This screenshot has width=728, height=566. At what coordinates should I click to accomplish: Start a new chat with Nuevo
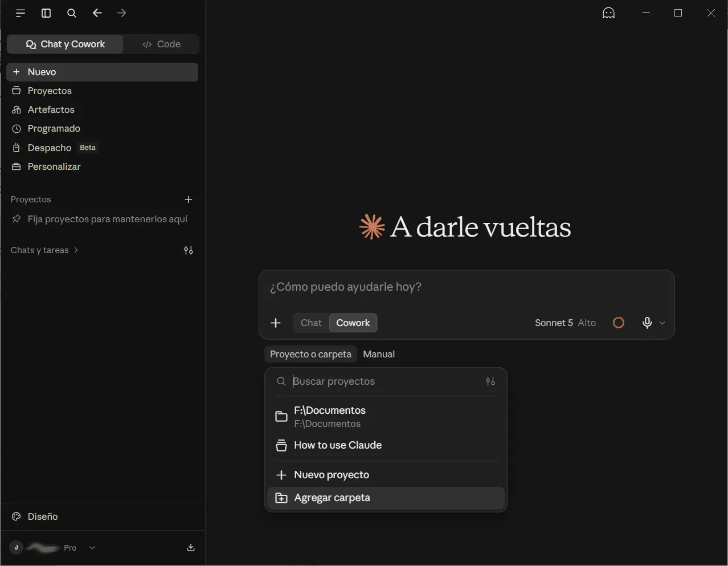(x=103, y=72)
